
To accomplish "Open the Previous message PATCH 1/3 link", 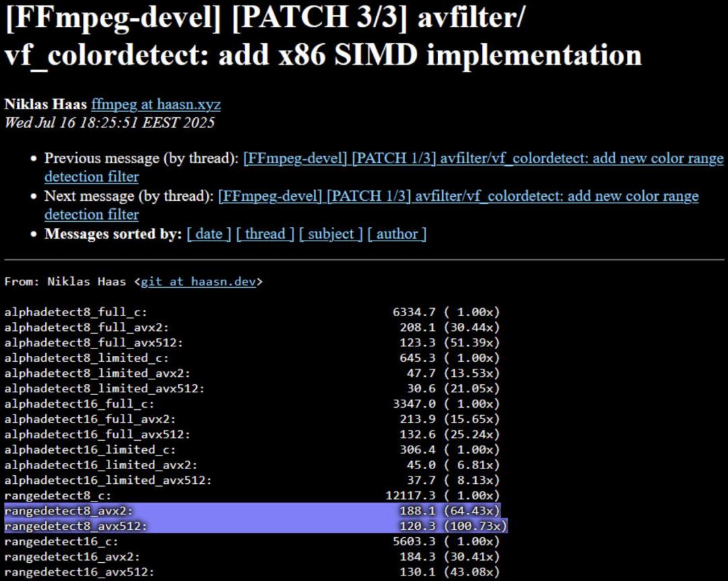I will (x=483, y=158).
